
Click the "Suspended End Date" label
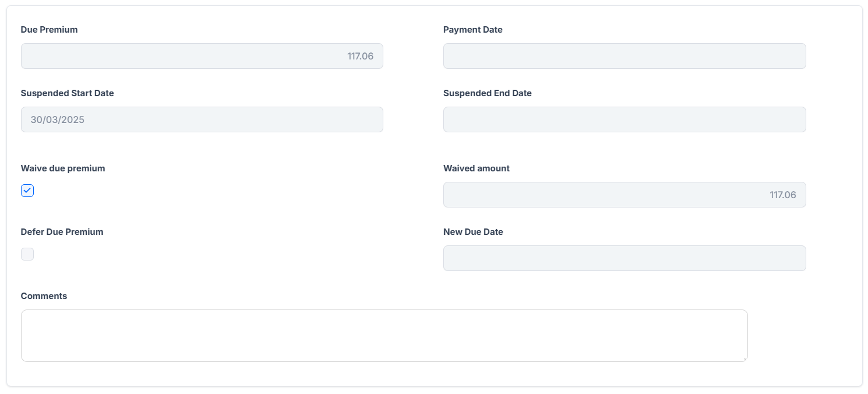point(487,93)
